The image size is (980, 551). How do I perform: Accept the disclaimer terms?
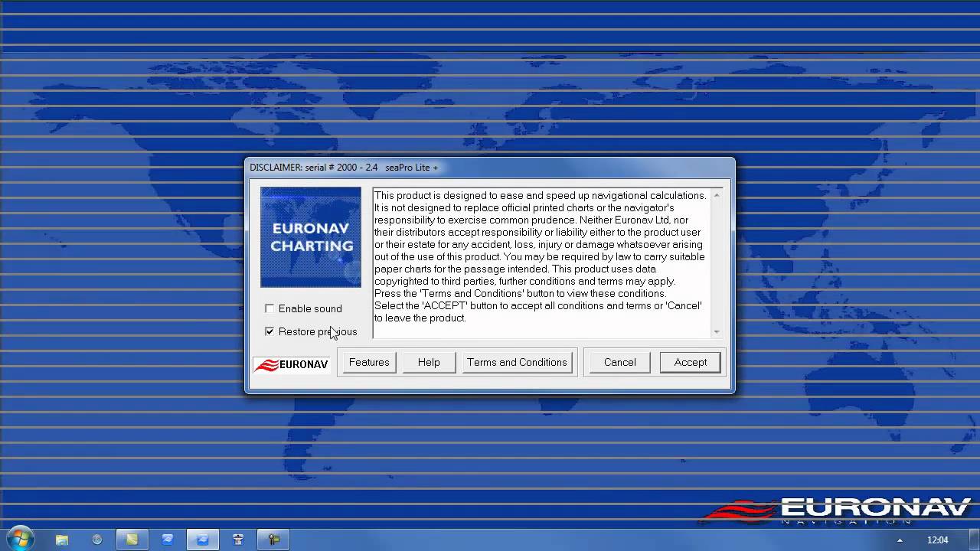click(x=691, y=362)
